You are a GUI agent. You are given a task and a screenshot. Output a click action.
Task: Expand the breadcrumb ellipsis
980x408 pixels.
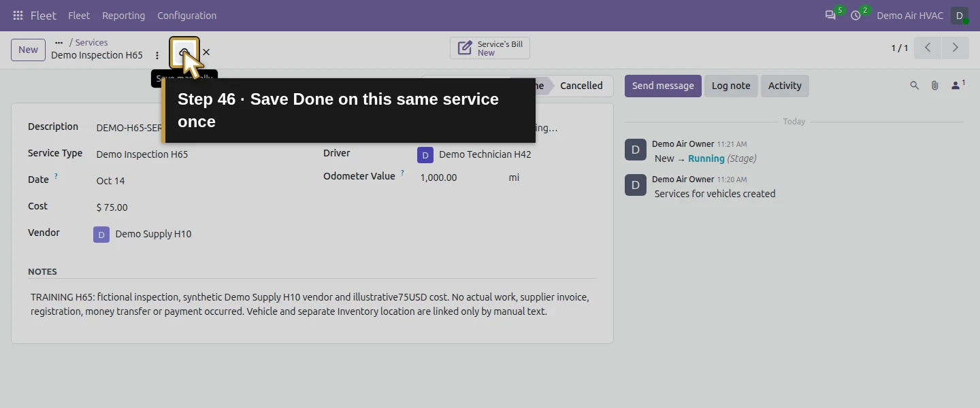tap(59, 42)
